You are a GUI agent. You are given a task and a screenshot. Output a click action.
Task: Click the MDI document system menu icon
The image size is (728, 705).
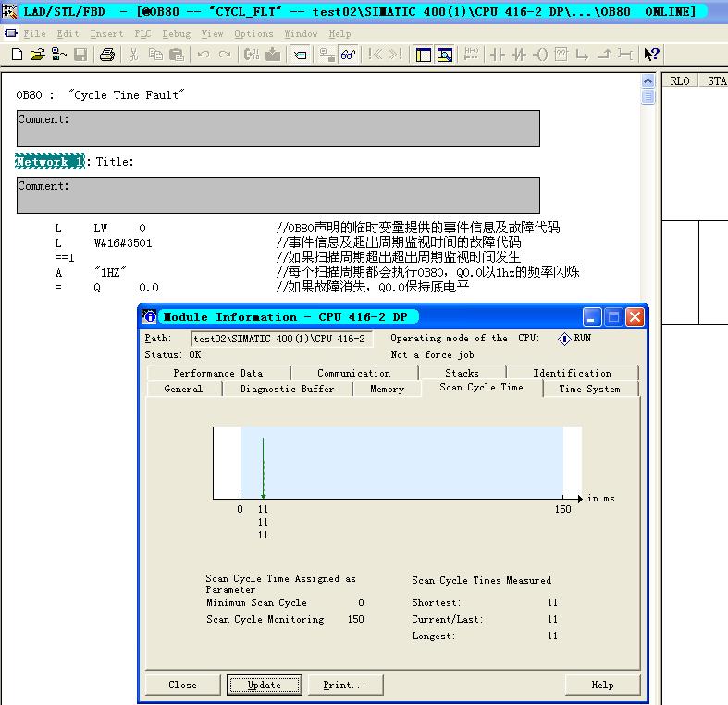[x=11, y=33]
